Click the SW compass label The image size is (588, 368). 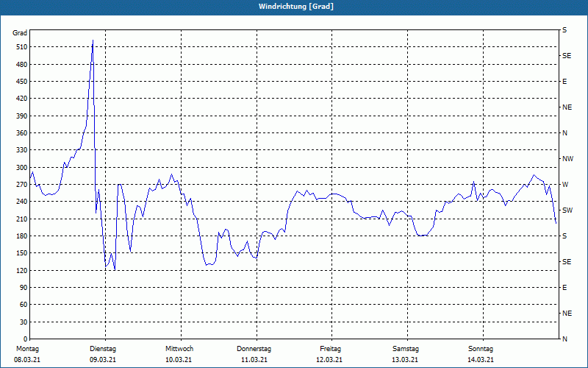[567, 210]
